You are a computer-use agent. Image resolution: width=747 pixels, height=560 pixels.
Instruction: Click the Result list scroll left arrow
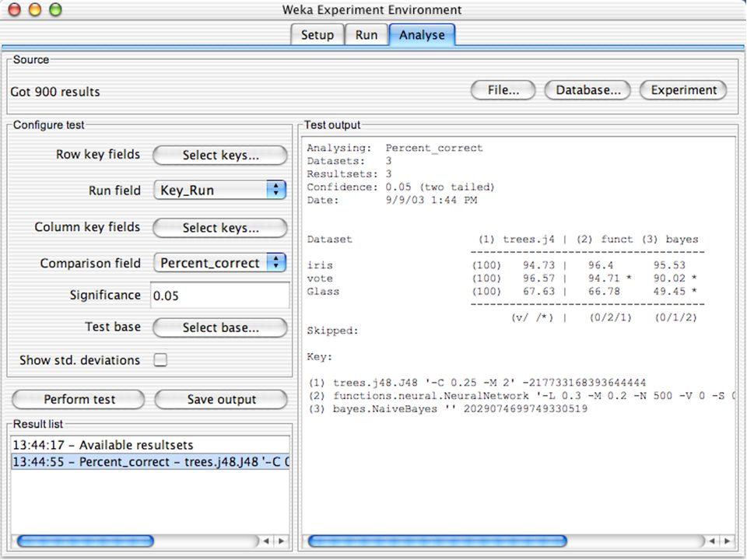pos(266,541)
